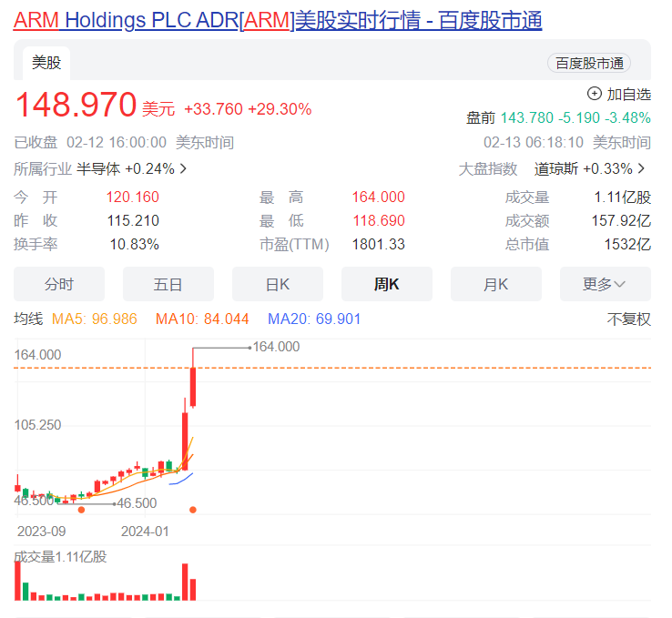
Task: Click the latest tall red weekly candle
Action: (x=193, y=387)
